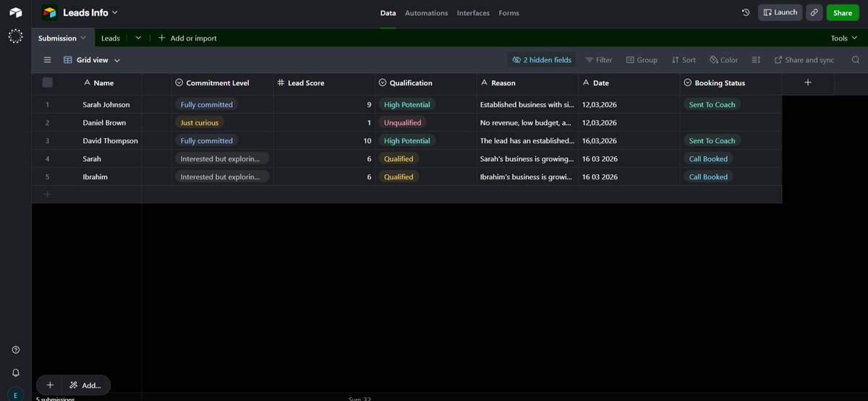Select row 4 Sarah's Call Booked cell

point(731,158)
